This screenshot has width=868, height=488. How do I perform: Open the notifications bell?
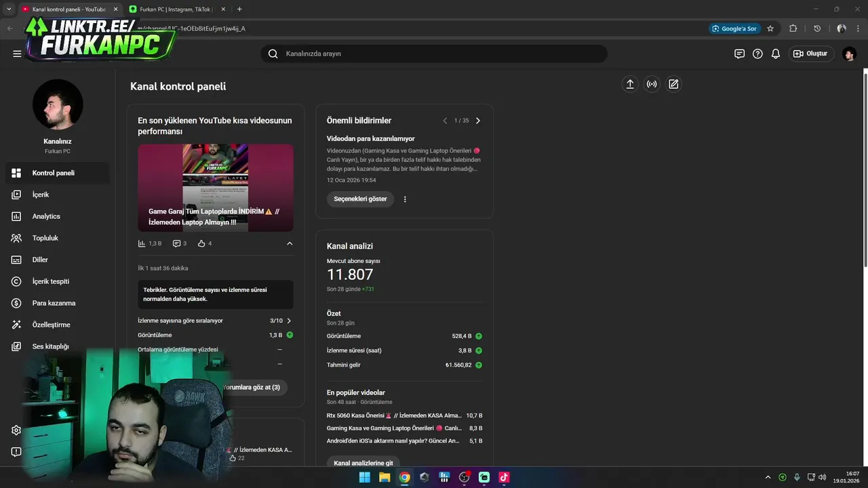click(776, 54)
